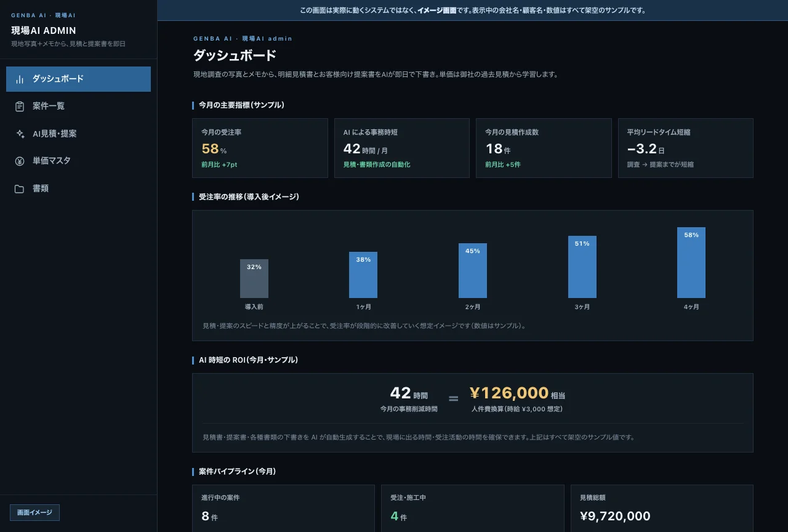Click the 見積・書類作成の自動化 text
This screenshot has height=532, width=788.
(x=377, y=164)
